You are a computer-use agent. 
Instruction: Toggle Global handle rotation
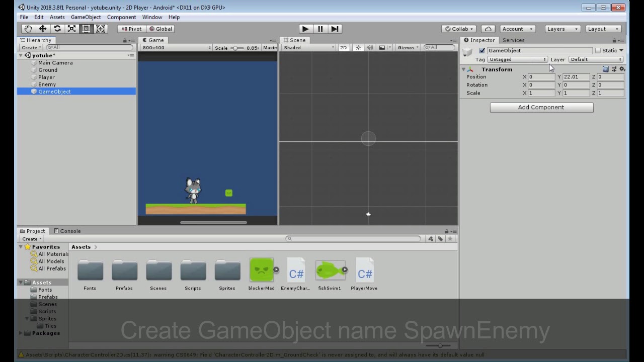click(161, 29)
